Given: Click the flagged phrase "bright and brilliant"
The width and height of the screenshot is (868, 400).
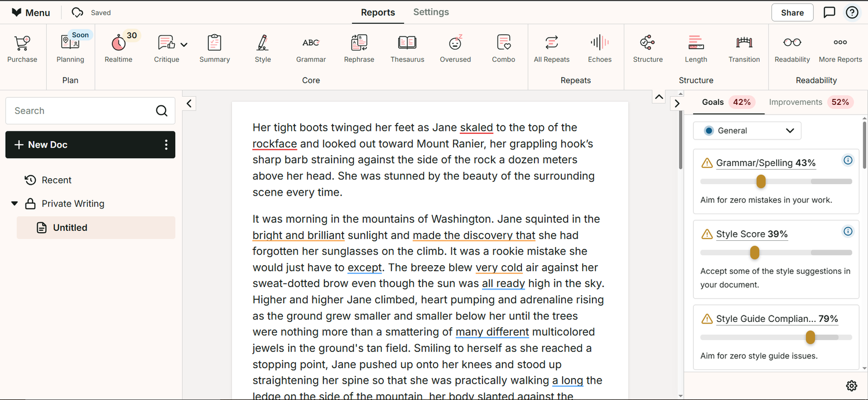Looking at the screenshot, I should pos(299,236).
